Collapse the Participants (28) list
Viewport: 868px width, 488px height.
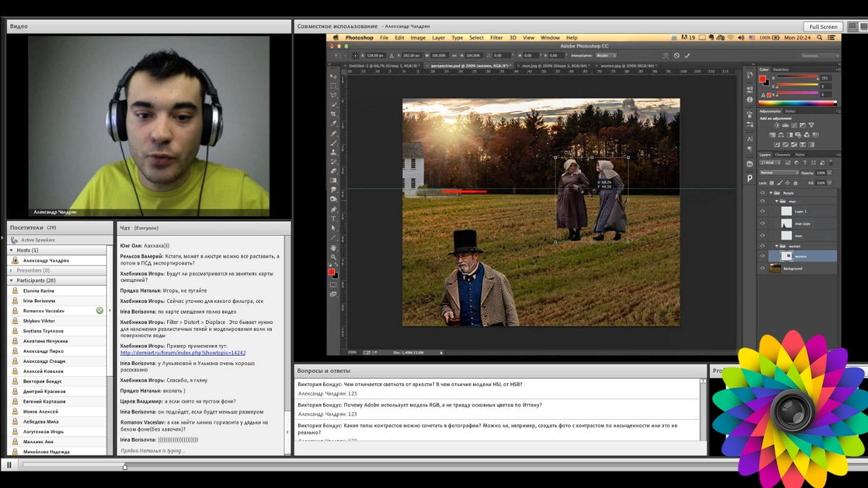(x=11, y=281)
